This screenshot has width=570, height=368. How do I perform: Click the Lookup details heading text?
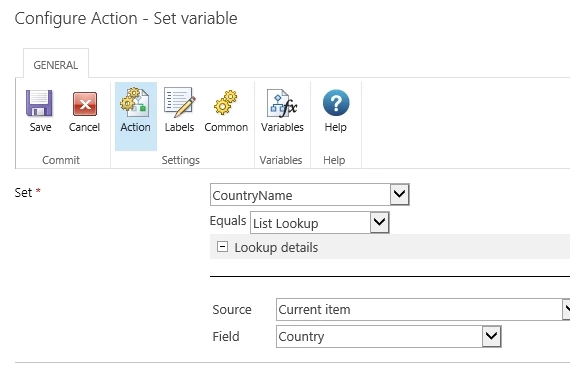tap(276, 247)
